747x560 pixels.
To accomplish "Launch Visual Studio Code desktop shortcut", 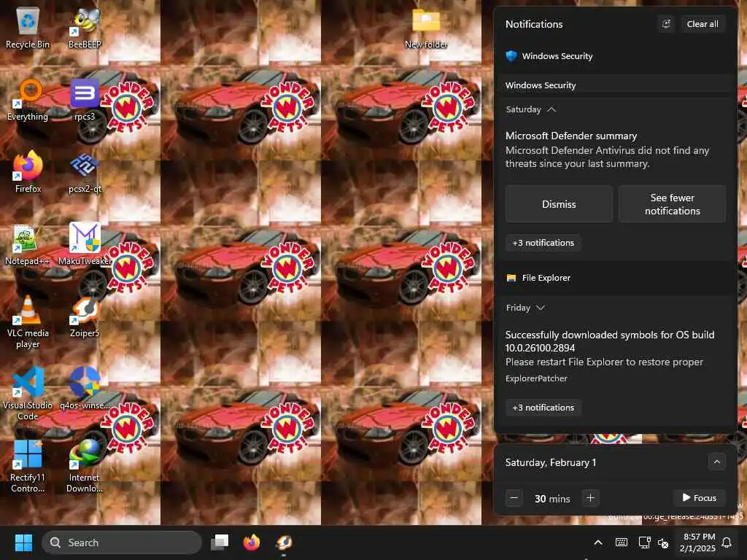I will pyautogui.click(x=28, y=394).
